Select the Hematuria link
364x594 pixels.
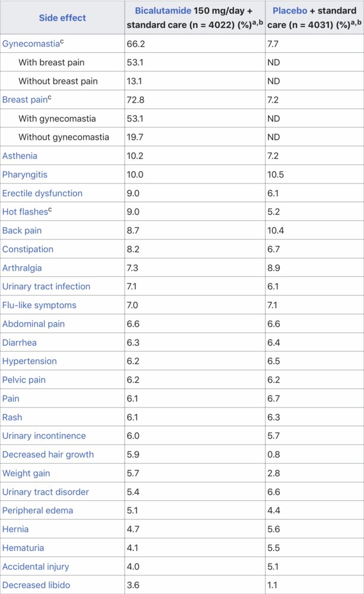[x=23, y=548]
